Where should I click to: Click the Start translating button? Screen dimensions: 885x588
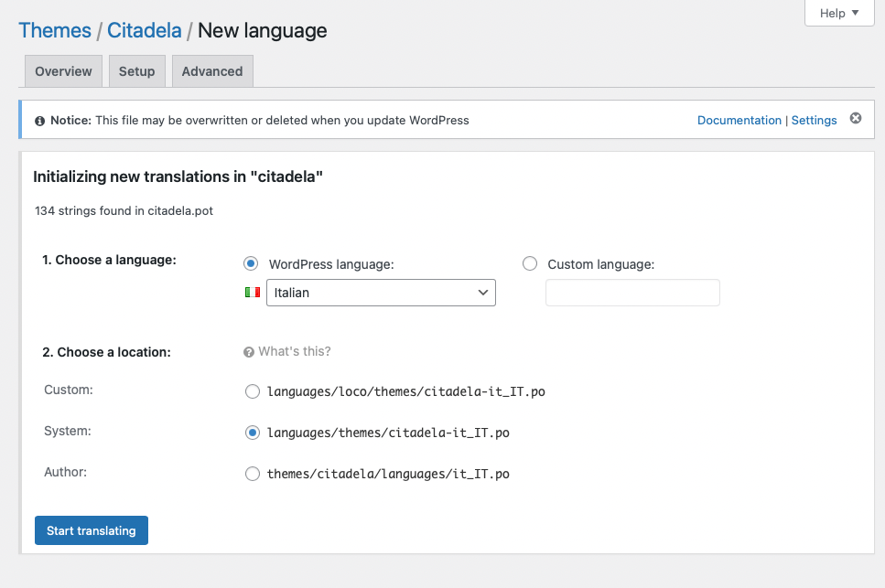coord(92,530)
